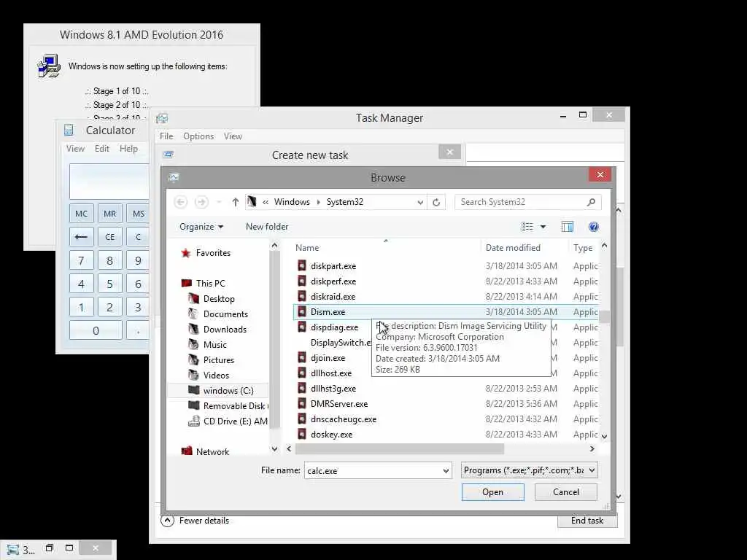The width and height of the screenshot is (747, 560).
Task: Open Task Manager File menu
Action: 166,136
